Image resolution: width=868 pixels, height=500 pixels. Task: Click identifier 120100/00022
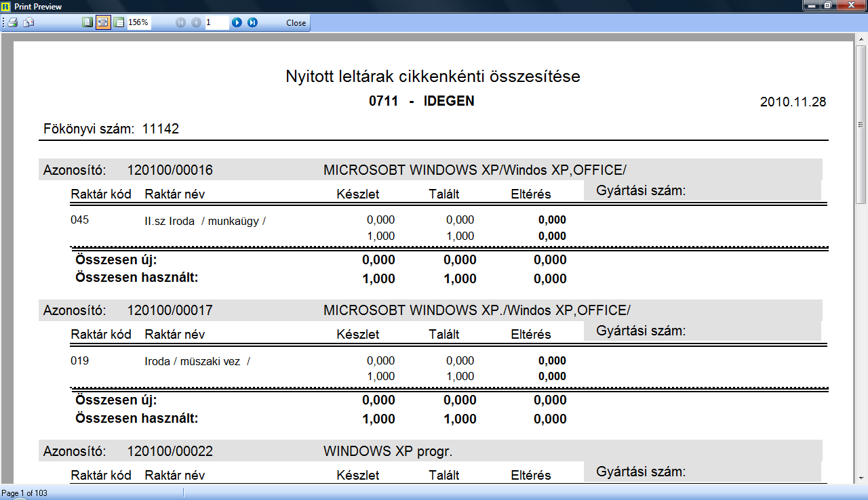point(170,451)
